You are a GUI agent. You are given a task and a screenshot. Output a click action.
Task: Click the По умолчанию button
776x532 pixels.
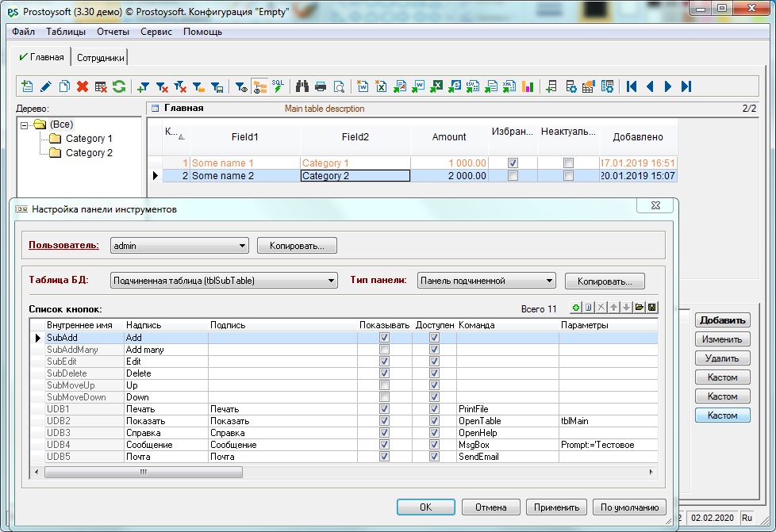tap(629, 507)
